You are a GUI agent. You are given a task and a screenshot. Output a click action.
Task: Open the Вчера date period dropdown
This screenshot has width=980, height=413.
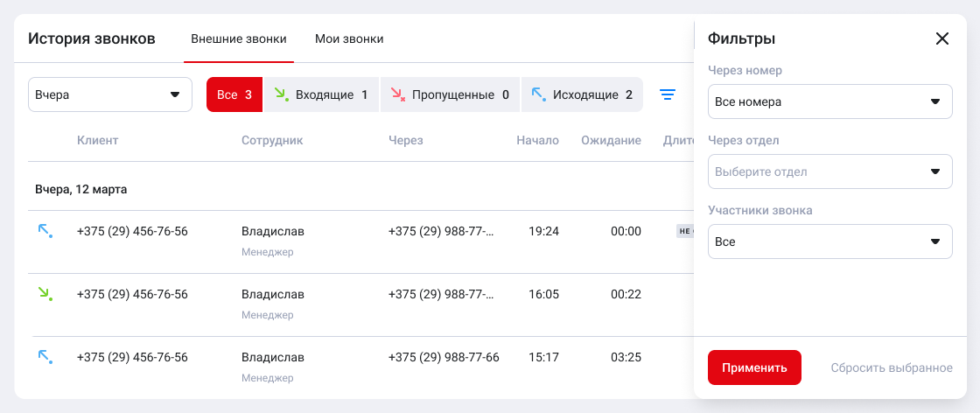point(110,94)
